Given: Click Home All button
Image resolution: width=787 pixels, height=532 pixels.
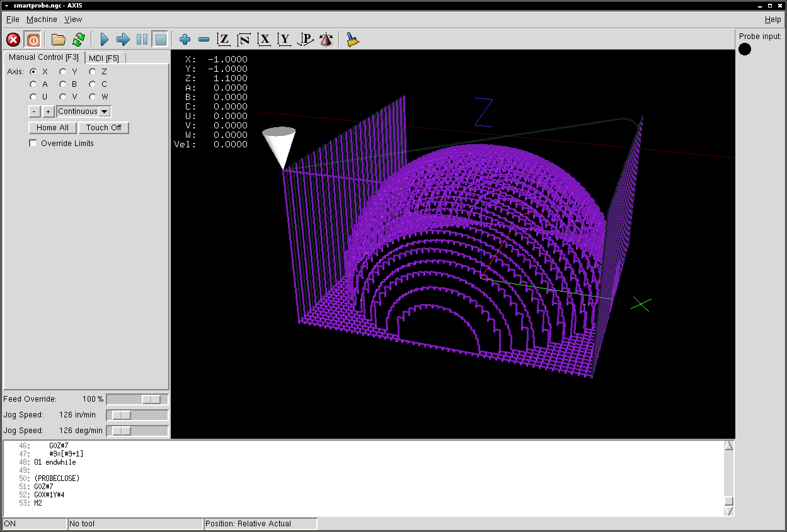Looking at the screenshot, I should point(53,128).
